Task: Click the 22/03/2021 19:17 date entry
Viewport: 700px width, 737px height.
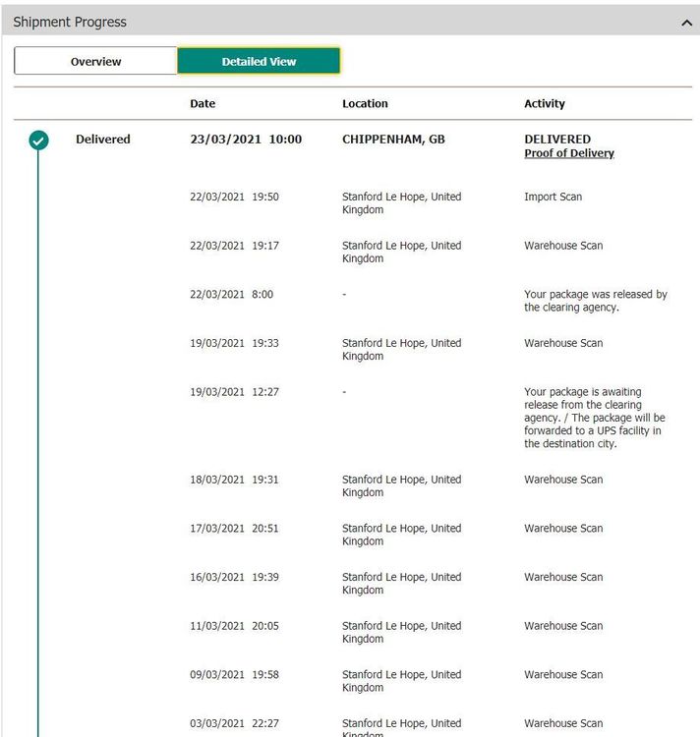Action: tap(234, 246)
